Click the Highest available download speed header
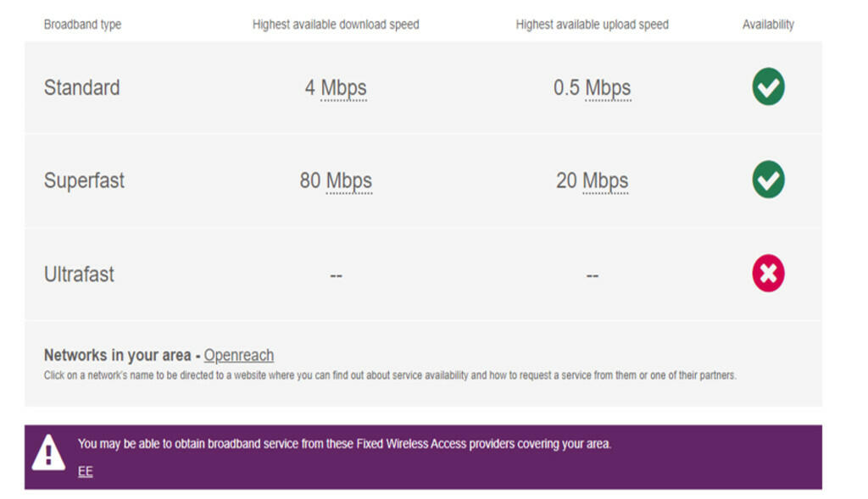The height and width of the screenshot is (499, 868). (336, 25)
